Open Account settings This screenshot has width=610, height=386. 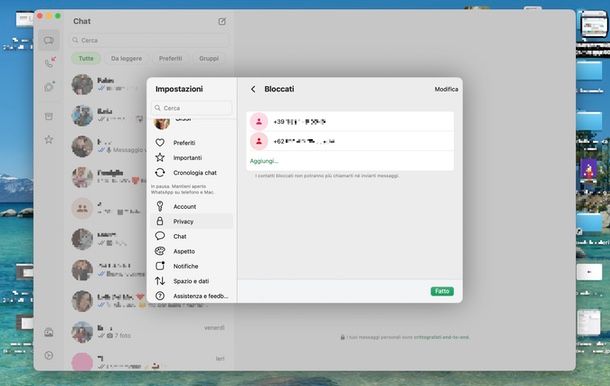(x=192, y=207)
